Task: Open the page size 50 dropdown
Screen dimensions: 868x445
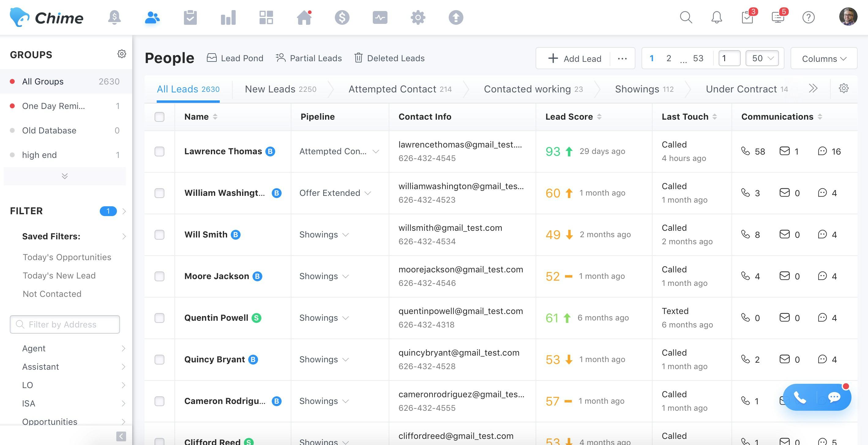Action: (x=762, y=58)
